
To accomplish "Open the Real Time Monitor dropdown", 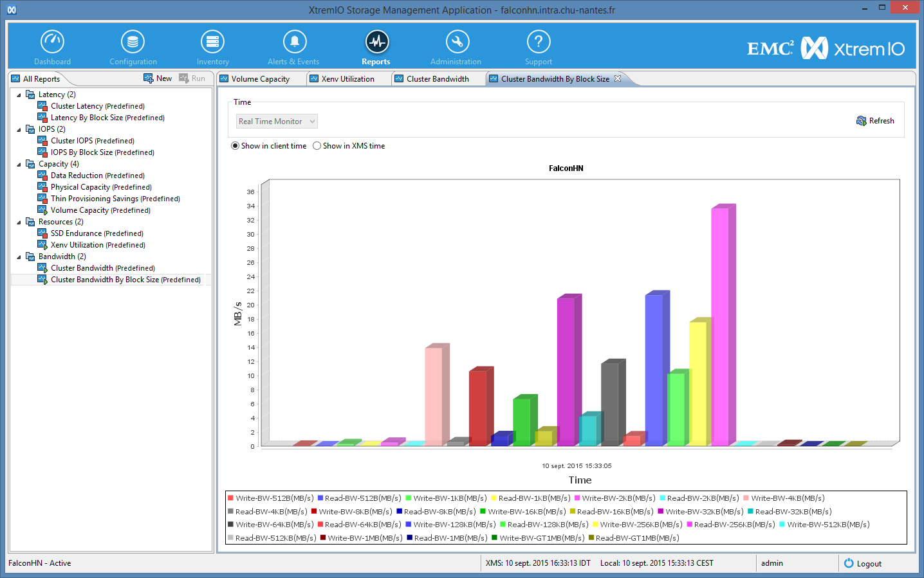I will [x=277, y=122].
